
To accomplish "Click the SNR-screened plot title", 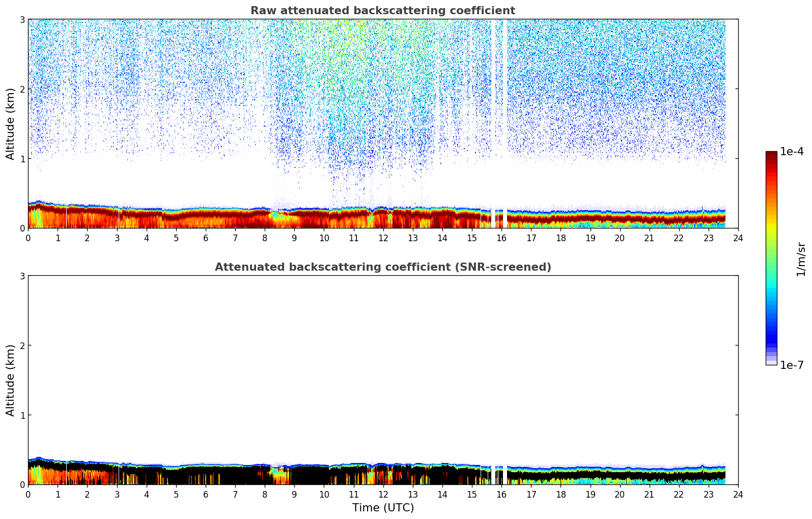I will (382, 267).
